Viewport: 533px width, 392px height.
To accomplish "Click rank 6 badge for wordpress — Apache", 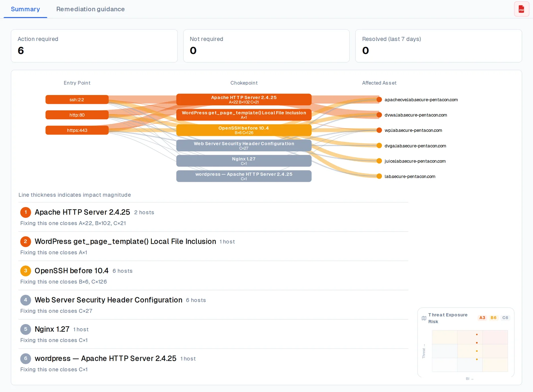I will click(26, 359).
